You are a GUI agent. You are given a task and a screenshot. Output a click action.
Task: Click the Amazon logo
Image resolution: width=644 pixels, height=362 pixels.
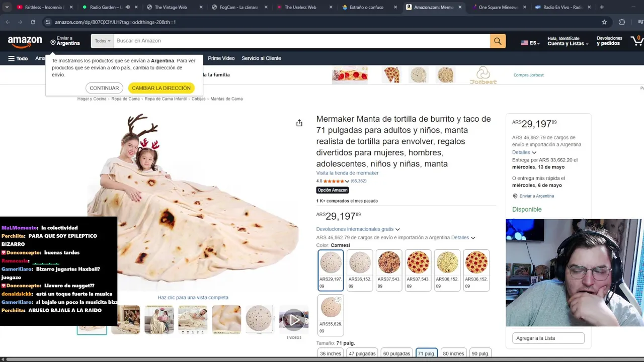[25, 42]
